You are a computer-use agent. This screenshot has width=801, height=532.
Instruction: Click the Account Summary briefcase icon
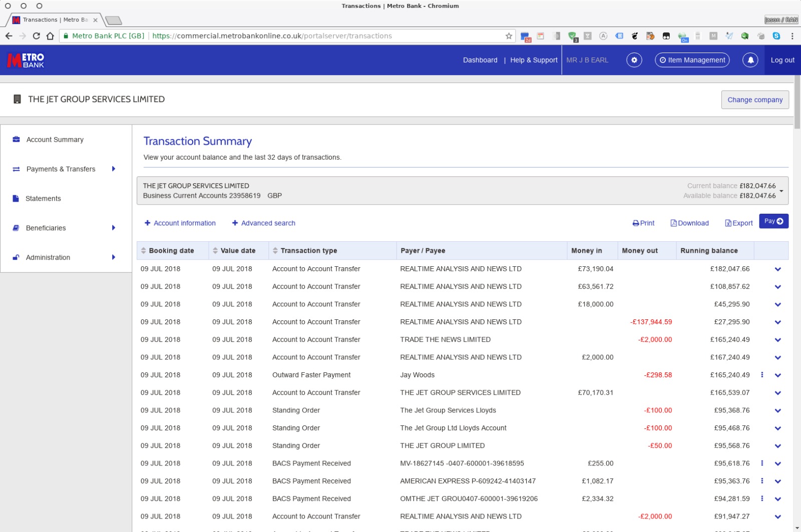tap(16, 140)
